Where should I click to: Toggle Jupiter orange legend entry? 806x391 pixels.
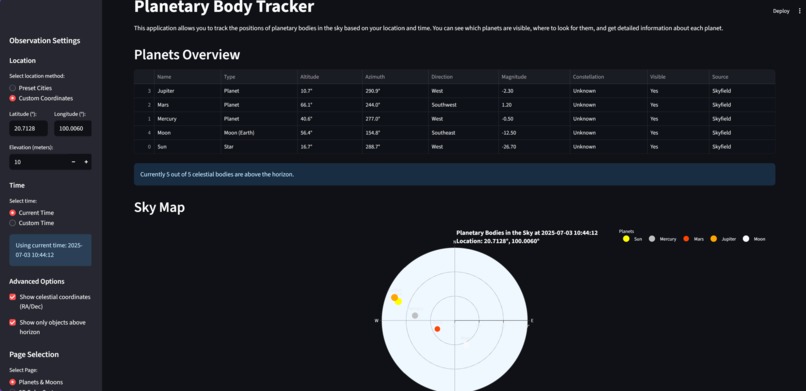(723, 239)
